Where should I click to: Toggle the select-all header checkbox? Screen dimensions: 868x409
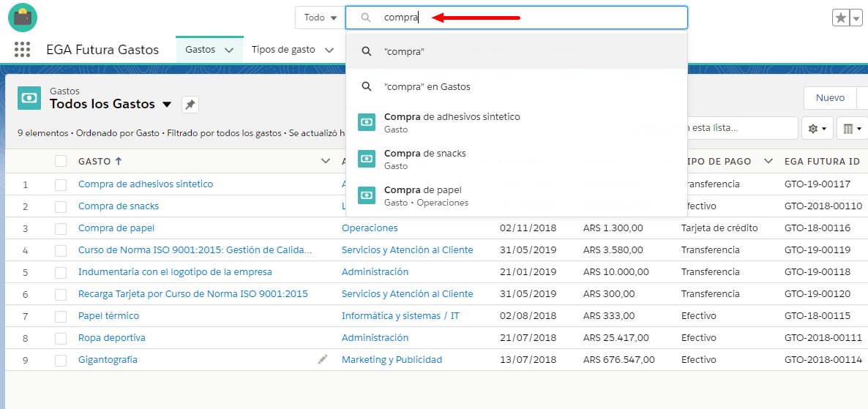(61, 161)
